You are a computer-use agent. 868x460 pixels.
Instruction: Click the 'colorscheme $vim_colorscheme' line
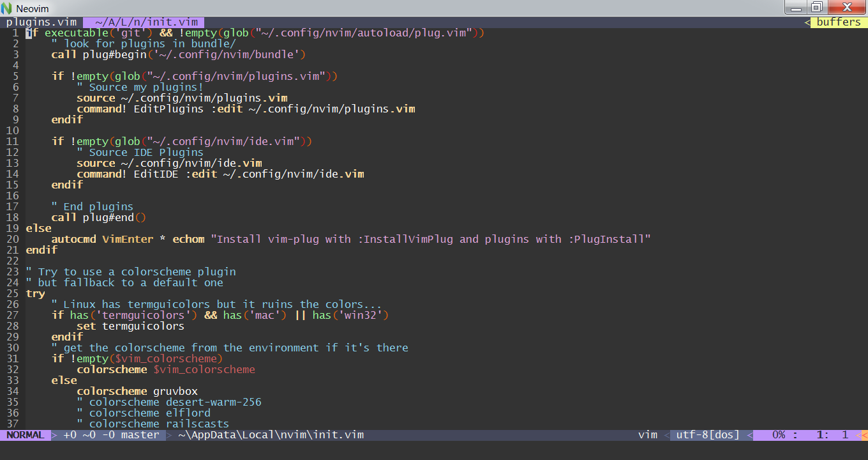pos(166,369)
